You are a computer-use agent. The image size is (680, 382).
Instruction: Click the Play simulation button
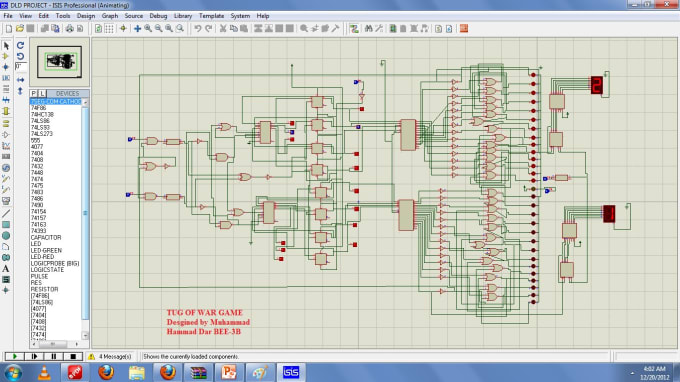(x=14, y=356)
